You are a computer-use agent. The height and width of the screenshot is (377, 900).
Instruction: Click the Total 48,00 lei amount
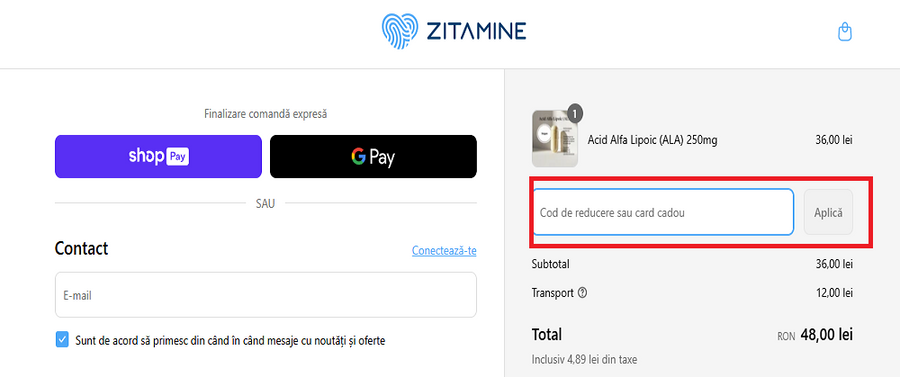827,335
